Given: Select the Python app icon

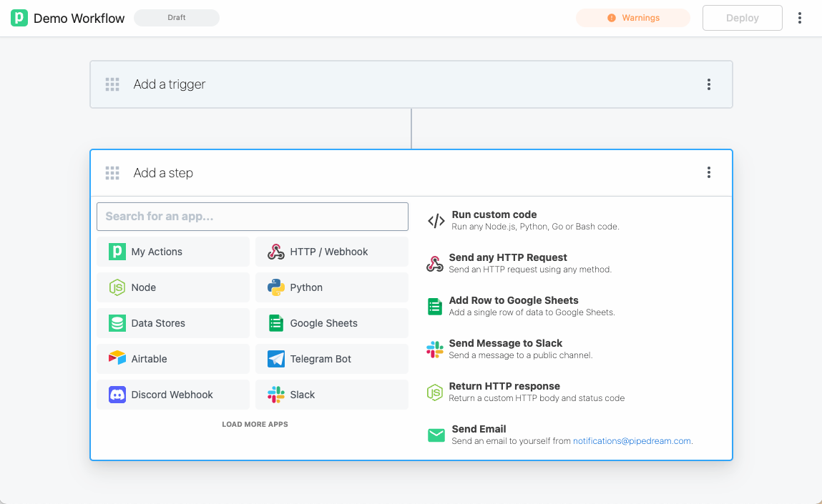Looking at the screenshot, I should point(275,287).
